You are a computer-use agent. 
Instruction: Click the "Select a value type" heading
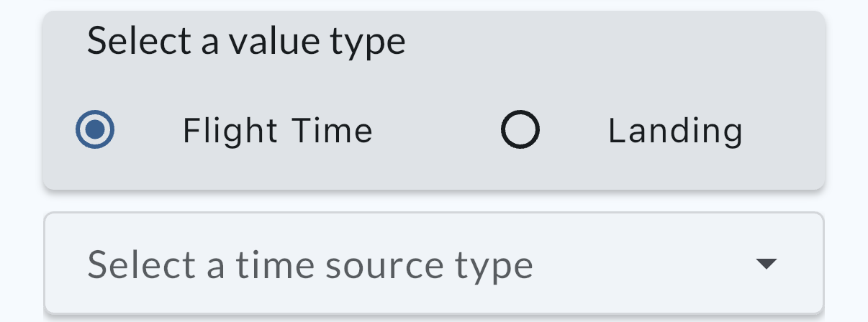coord(246,42)
